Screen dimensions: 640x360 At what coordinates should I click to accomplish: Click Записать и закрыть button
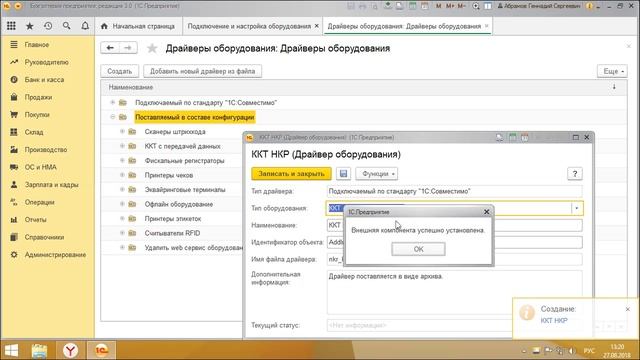click(291, 173)
